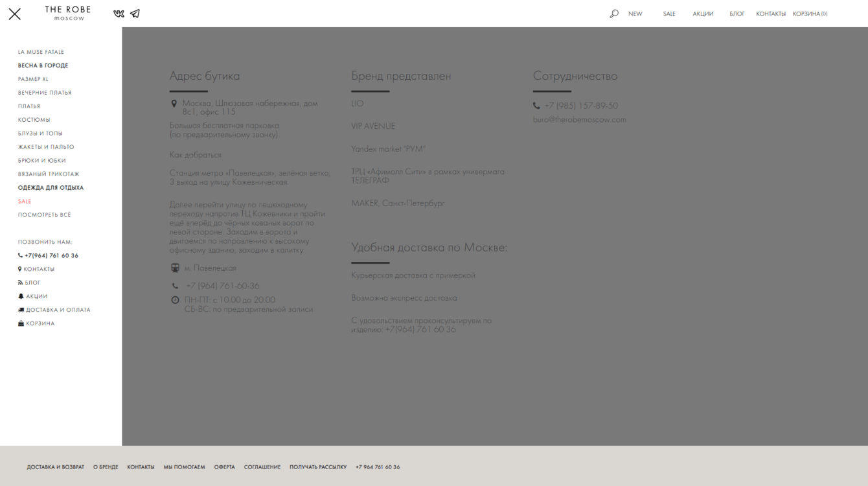This screenshot has width=868, height=486.
Task: Open NEW in the top navigation
Action: coord(635,14)
